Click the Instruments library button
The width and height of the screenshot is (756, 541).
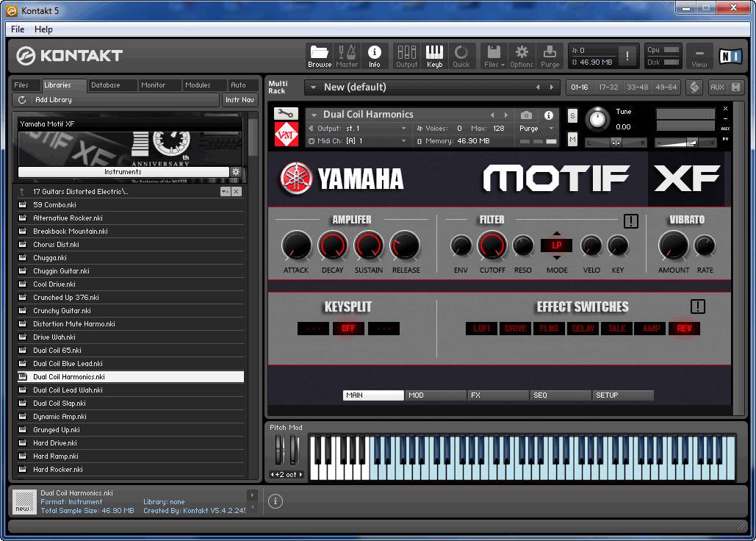tap(123, 172)
